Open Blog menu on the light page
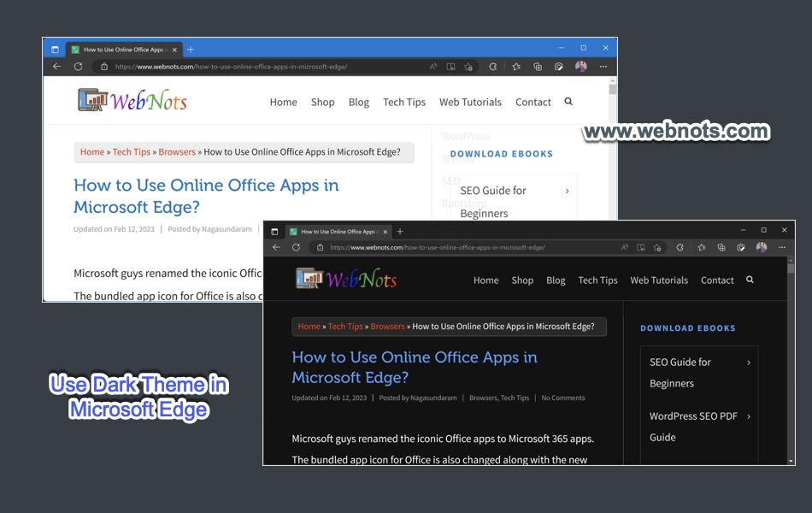This screenshot has height=513, width=812. (359, 102)
